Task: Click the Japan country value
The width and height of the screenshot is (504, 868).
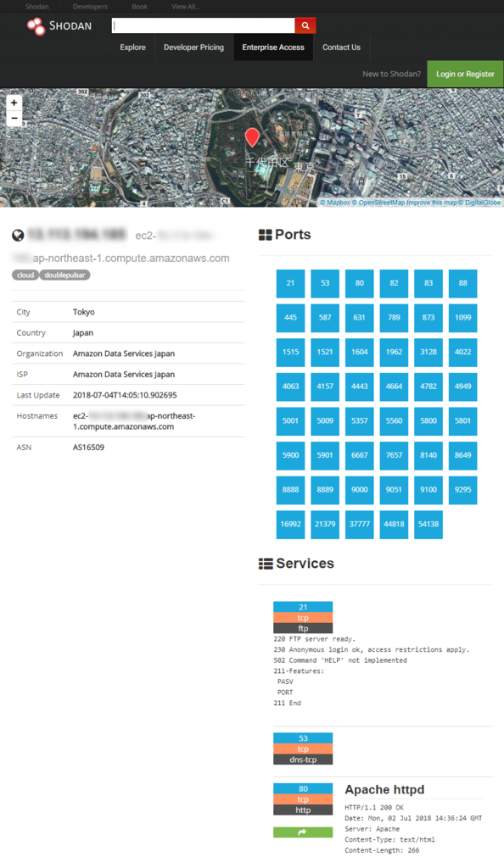Action: click(x=83, y=332)
